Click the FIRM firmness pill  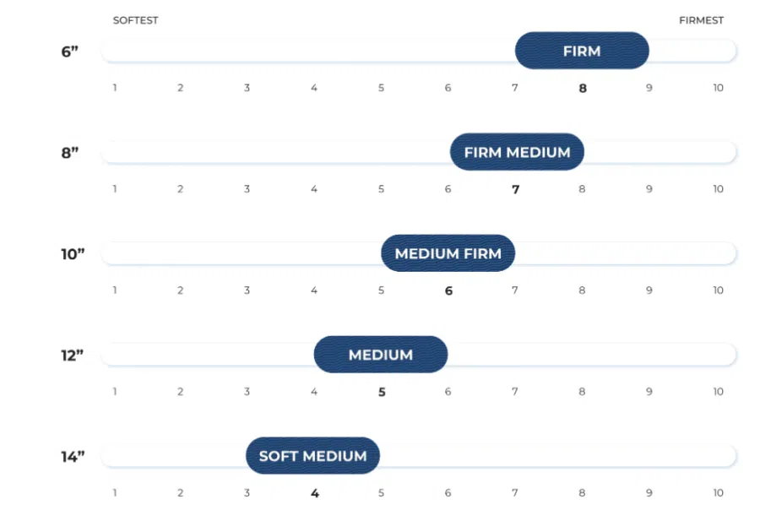[582, 51]
